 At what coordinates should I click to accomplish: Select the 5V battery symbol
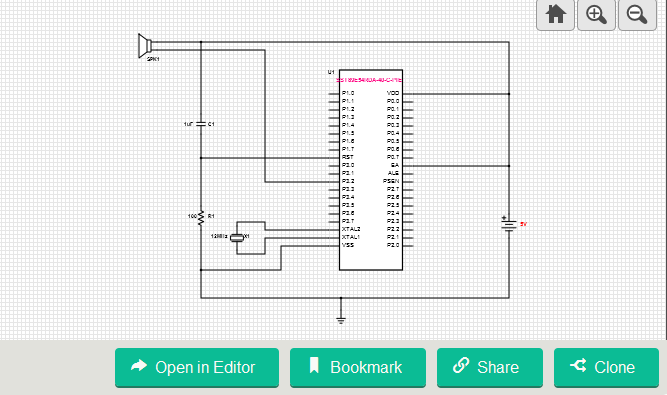(x=509, y=224)
